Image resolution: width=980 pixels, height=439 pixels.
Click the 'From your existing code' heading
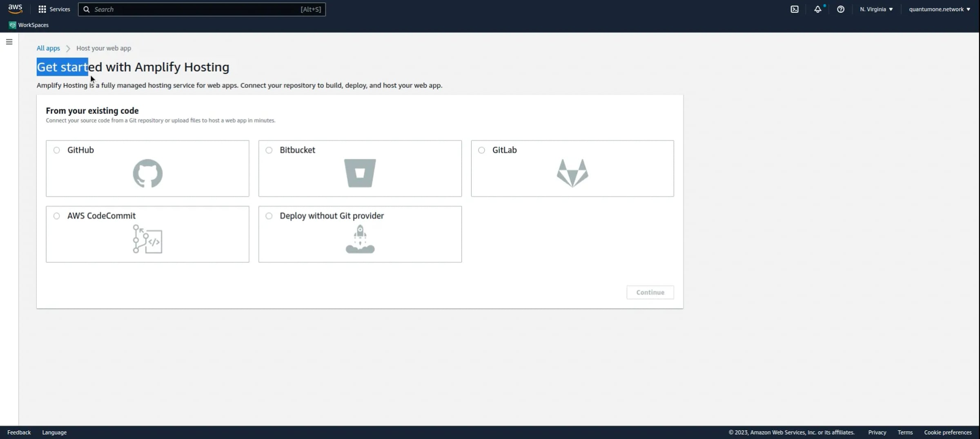(92, 111)
